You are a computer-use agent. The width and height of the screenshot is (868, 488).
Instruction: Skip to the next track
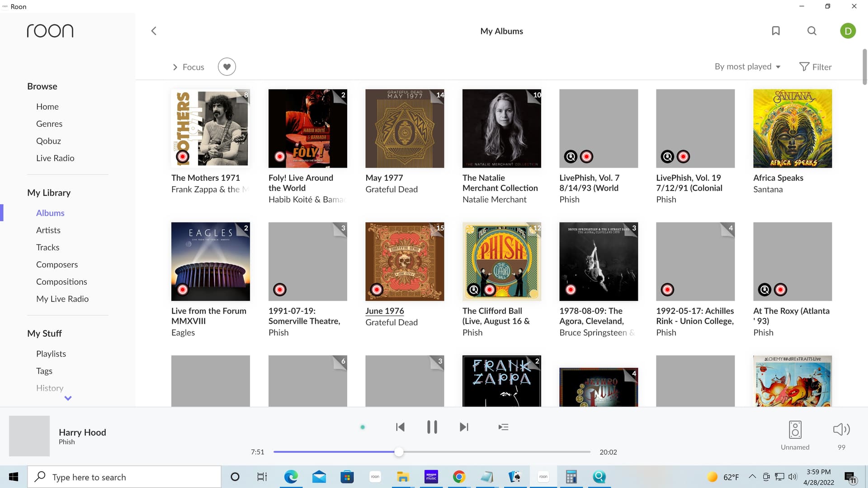click(464, 427)
